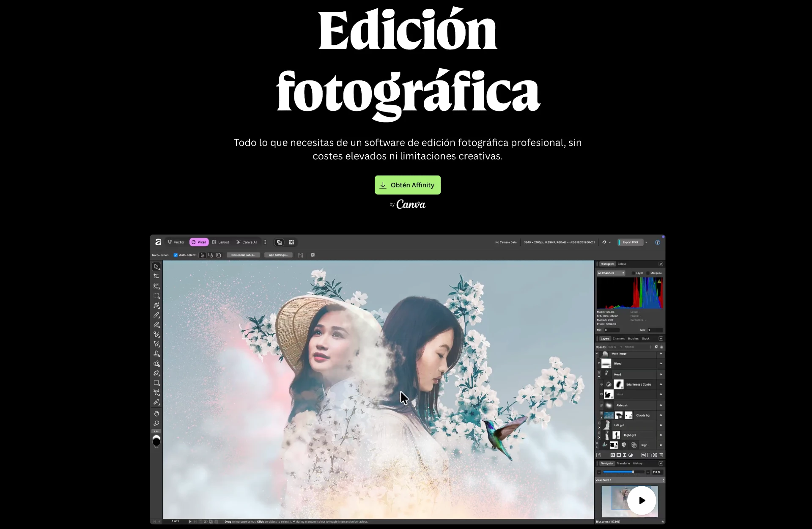Select the Erase Brush tool
812x529 pixels.
click(156, 325)
